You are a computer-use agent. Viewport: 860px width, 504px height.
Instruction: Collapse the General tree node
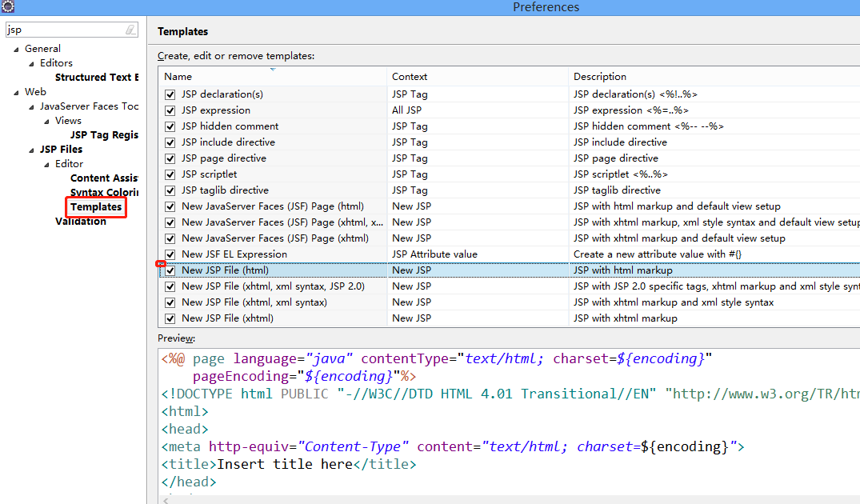pos(16,50)
